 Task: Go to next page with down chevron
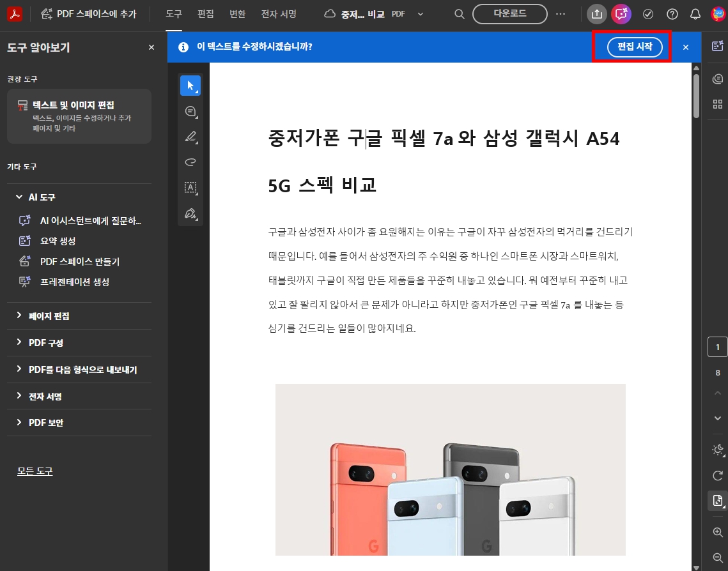(717, 418)
